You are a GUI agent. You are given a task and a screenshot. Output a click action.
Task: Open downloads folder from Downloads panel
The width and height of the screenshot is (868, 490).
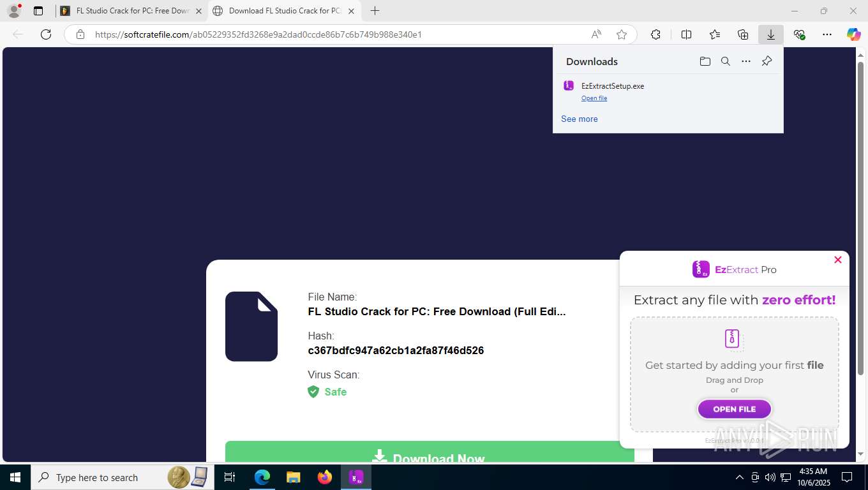pos(705,61)
